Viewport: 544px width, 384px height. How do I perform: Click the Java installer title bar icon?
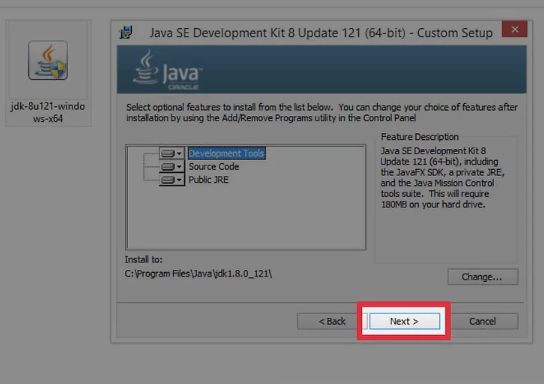pyautogui.click(x=126, y=33)
